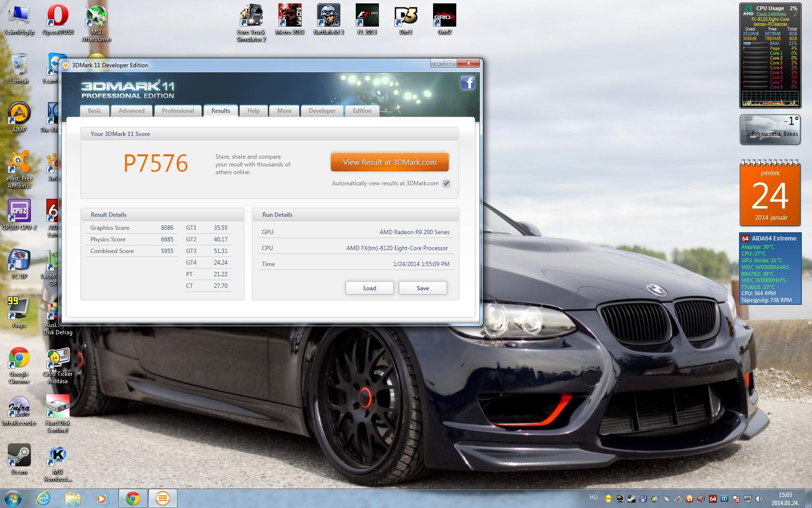Launch Opera@USB desktop shortcut
The width and height of the screenshot is (812, 508).
(x=58, y=20)
